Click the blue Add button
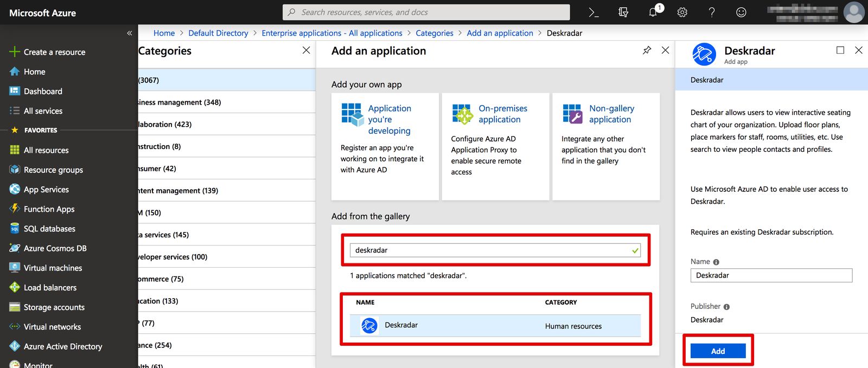Image resolution: width=868 pixels, height=368 pixels. [718, 351]
